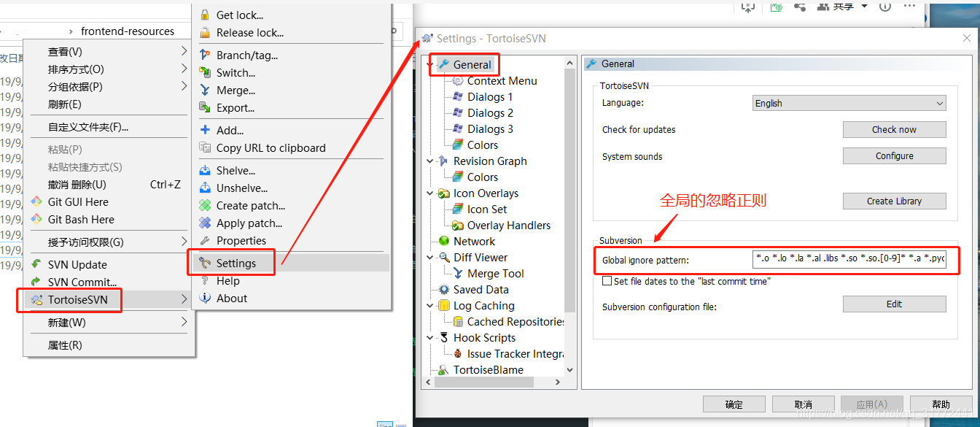Click the Global ignore pattern field

click(x=849, y=259)
